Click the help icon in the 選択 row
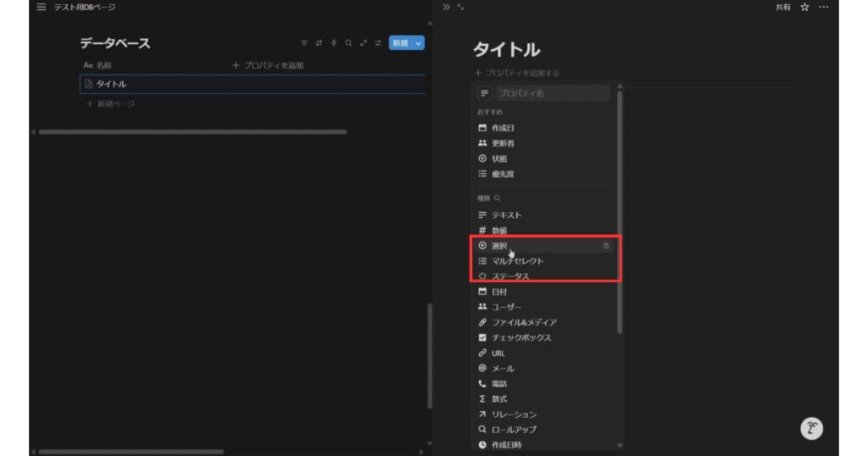This screenshot has height=456, width=868. point(606,246)
